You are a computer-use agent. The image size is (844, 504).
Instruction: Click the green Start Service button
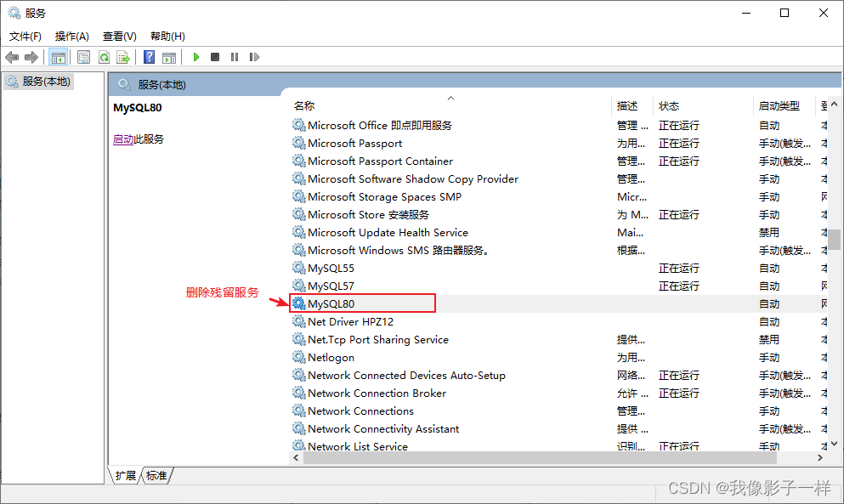[x=196, y=57]
